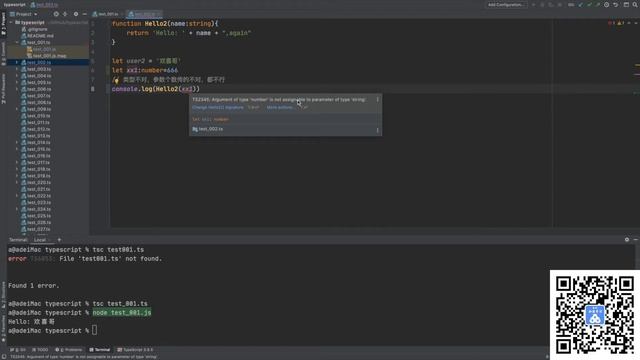Select the test_001.js.map file
This screenshot has height=360, width=640.
click(x=47, y=56)
